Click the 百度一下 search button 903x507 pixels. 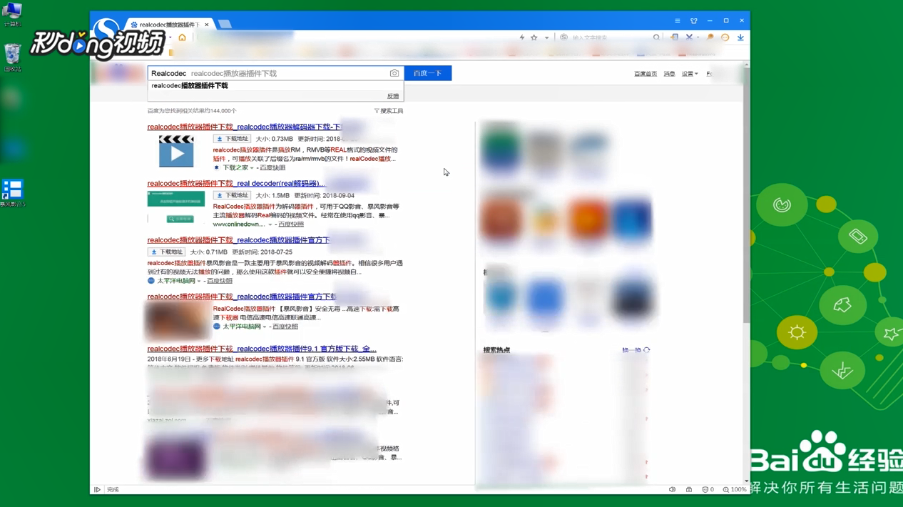point(427,73)
